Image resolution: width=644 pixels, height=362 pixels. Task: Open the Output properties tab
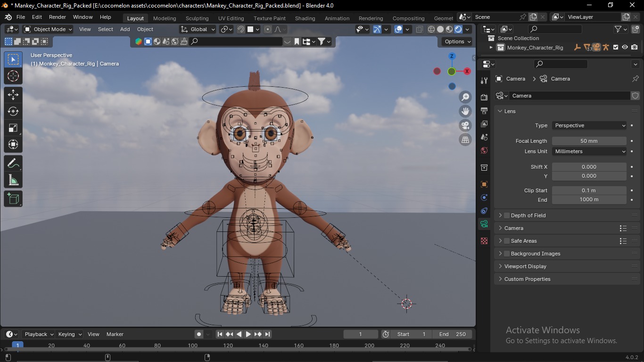pos(484,111)
